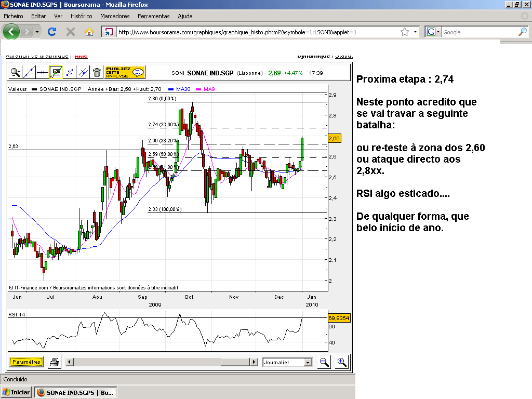Open the Ajuda menu

click(x=185, y=16)
